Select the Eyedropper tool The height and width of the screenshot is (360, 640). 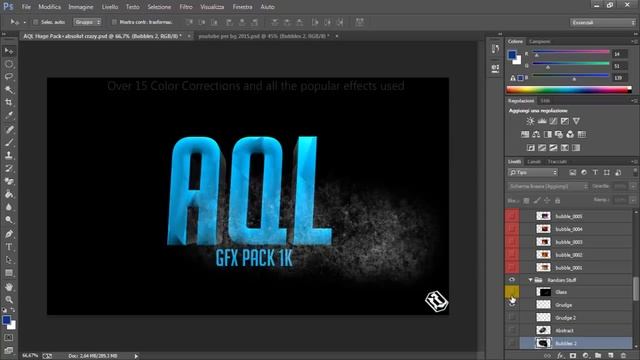[x=9, y=115]
